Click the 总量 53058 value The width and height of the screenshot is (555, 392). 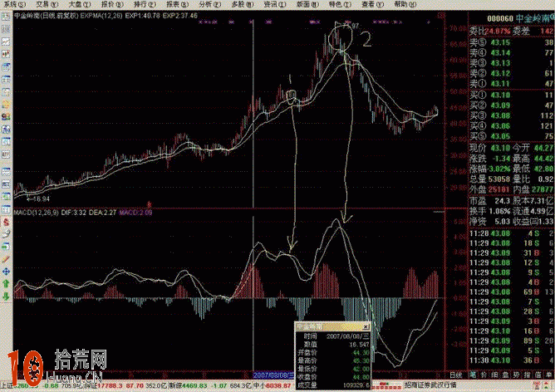tap(499, 179)
